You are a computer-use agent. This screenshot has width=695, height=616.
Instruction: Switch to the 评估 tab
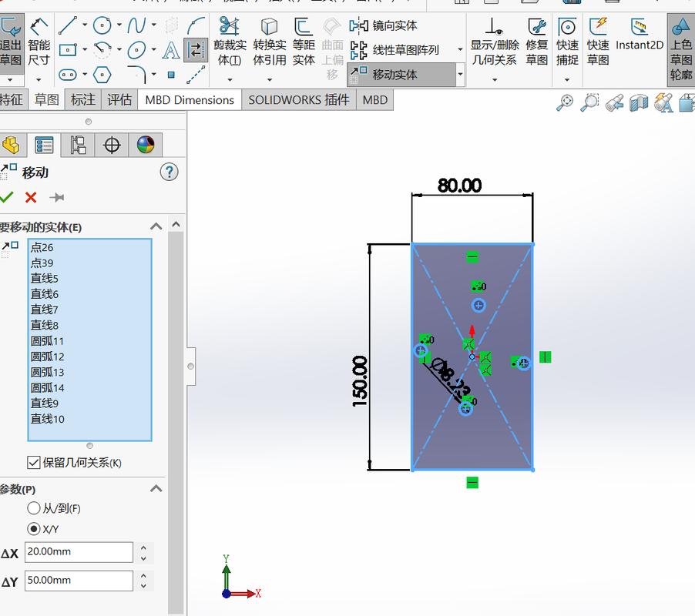point(119,99)
